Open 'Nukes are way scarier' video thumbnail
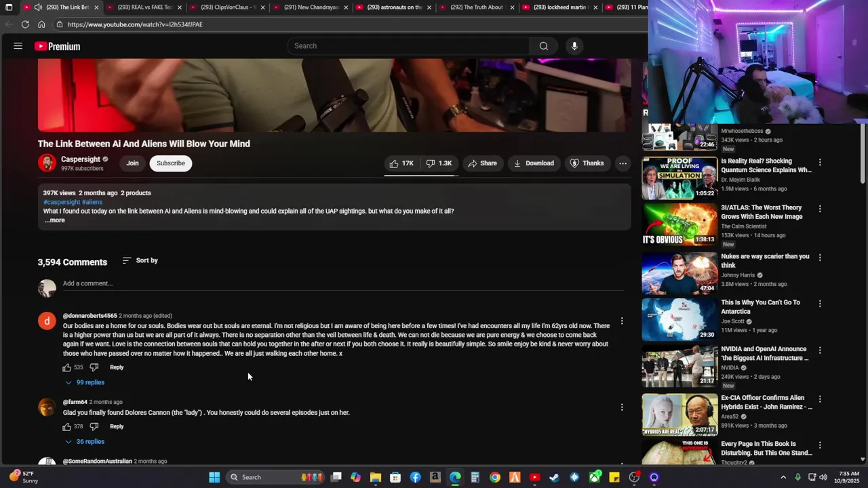Image resolution: width=868 pixels, height=488 pixels. coord(679,273)
